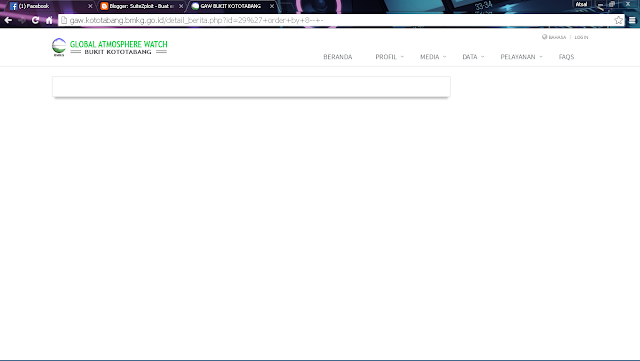Expand the DATA dropdown arrow
Image resolution: width=640 pixels, height=361 pixels.
(482, 57)
